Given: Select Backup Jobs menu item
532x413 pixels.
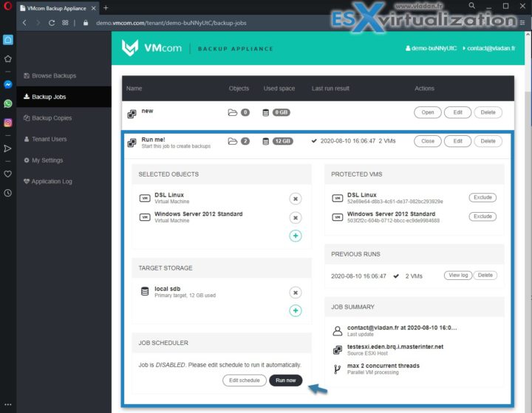Looking at the screenshot, I should coord(64,97).
